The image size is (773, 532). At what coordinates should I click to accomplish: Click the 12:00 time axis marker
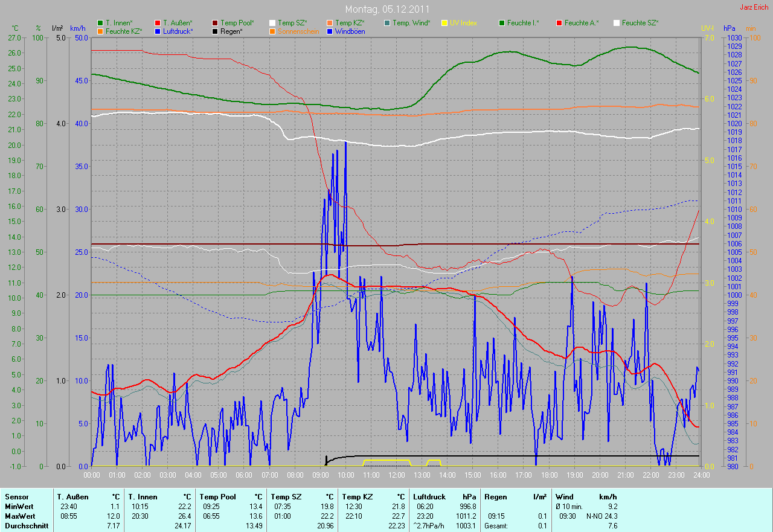[396, 475]
